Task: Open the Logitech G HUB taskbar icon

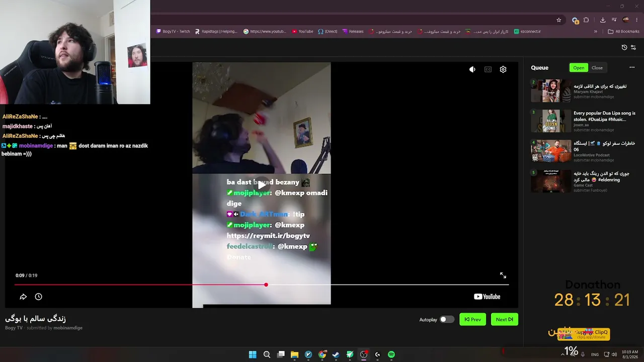Action: [377, 354]
